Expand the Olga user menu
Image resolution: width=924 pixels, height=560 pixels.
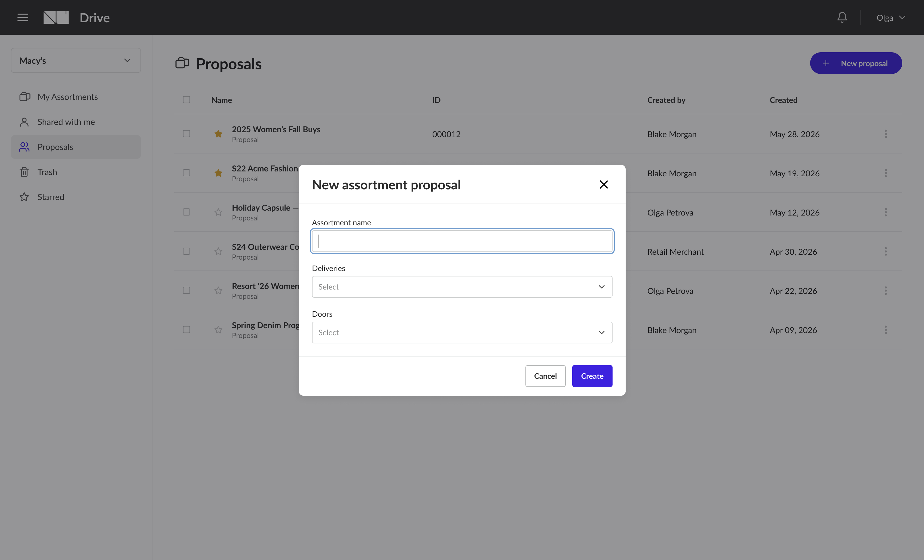(891, 18)
